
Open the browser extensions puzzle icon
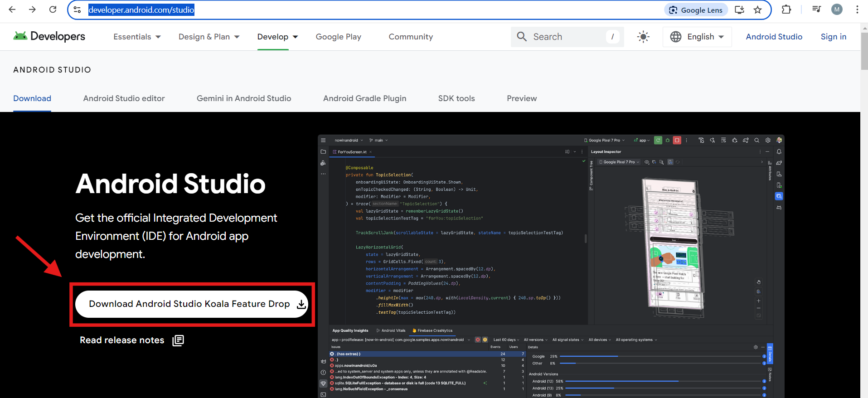pyautogui.click(x=786, y=10)
